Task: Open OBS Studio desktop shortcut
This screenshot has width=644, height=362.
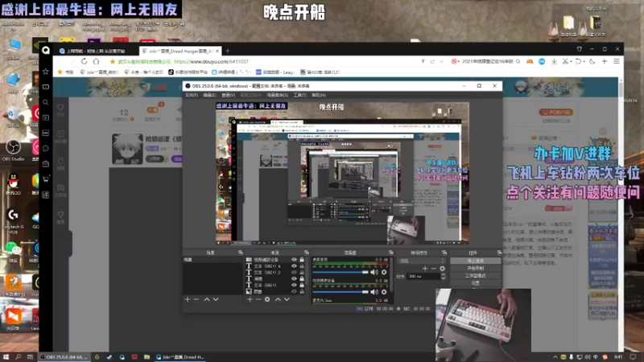Action: [13, 150]
